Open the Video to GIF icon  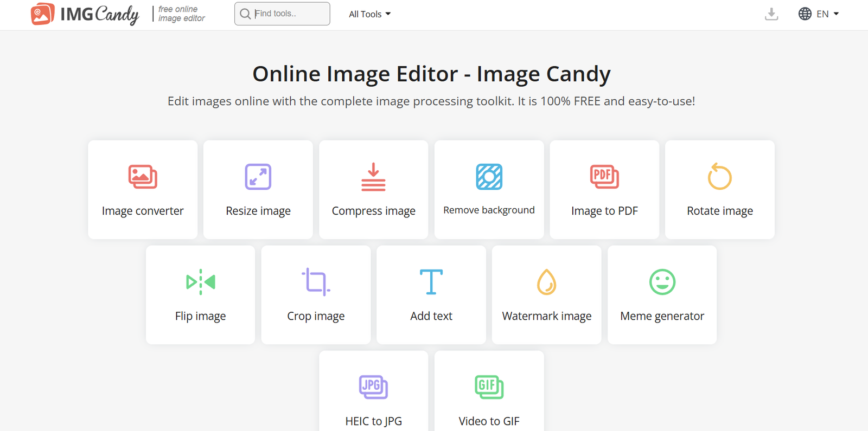(489, 387)
